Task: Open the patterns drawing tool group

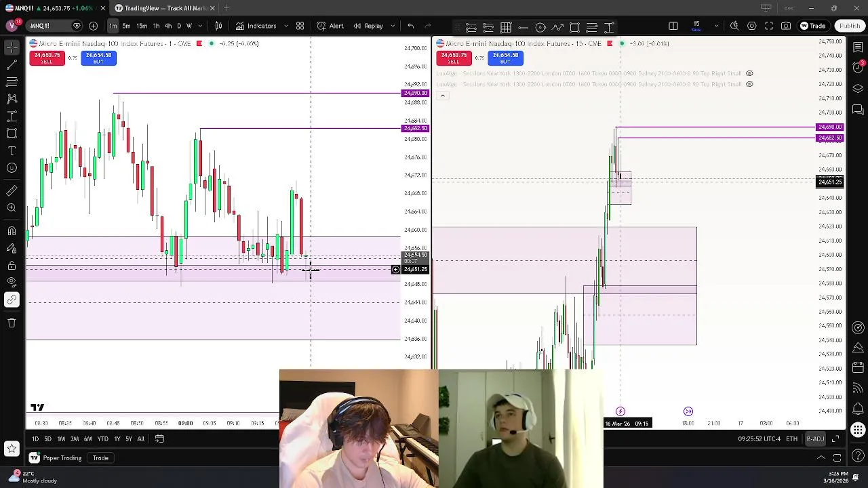Action: pos(12,99)
